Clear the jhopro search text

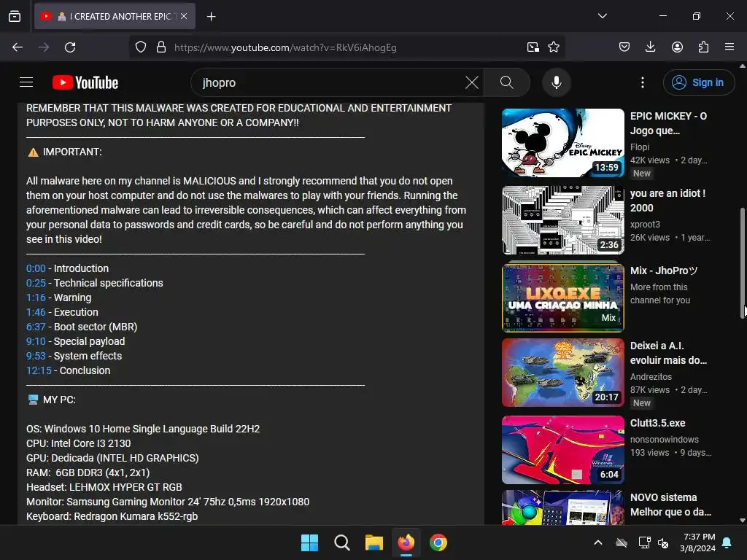click(x=472, y=82)
